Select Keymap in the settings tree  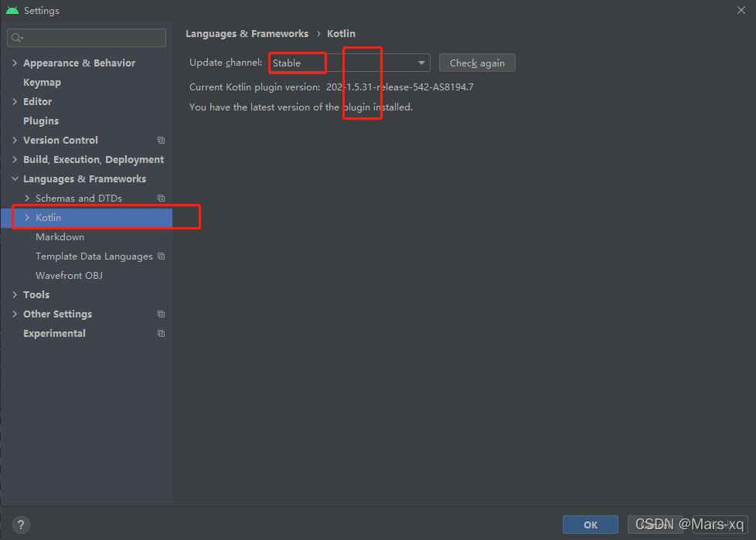[x=42, y=82]
